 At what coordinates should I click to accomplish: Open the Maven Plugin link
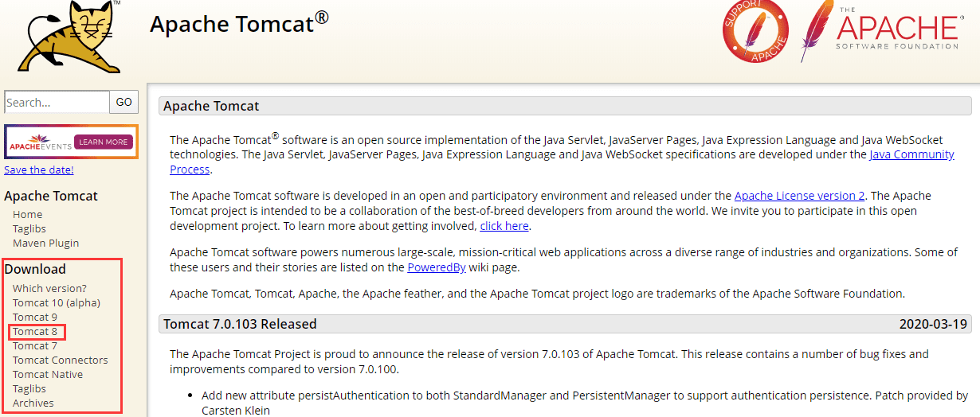point(46,243)
